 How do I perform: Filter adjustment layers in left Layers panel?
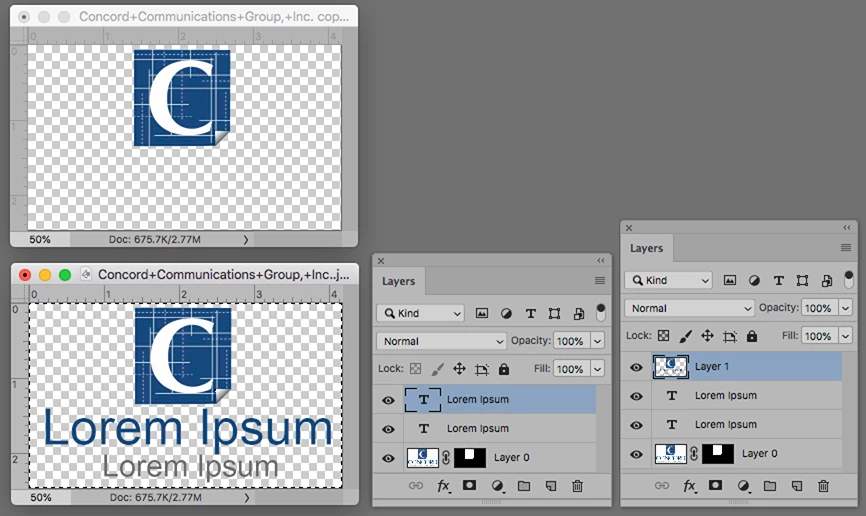tap(506, 314)
